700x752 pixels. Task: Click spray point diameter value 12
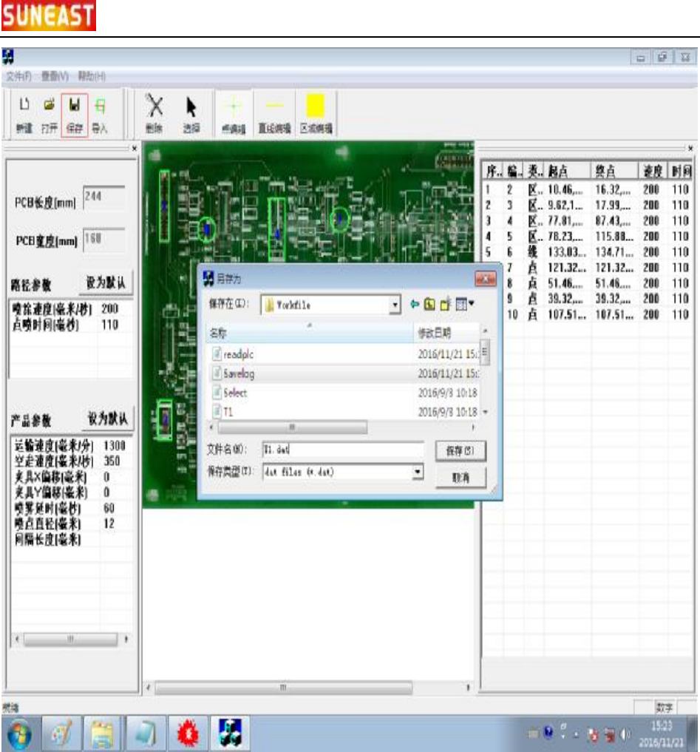pos(109,524)
